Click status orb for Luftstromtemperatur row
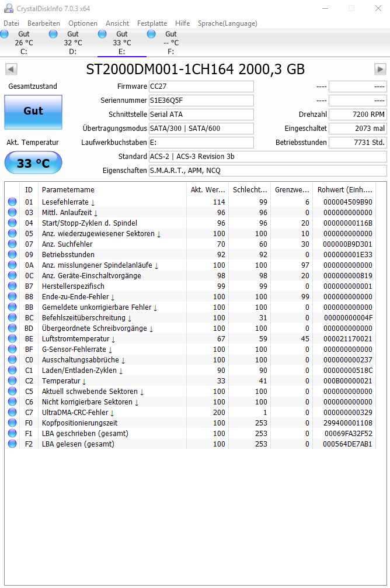Viewport: 390px width, 588px height. click(12, 338)
